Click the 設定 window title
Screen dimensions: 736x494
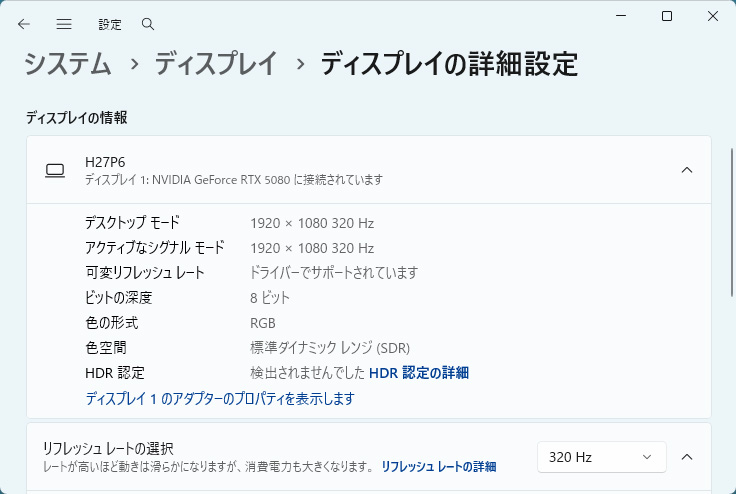click(110, 24)
